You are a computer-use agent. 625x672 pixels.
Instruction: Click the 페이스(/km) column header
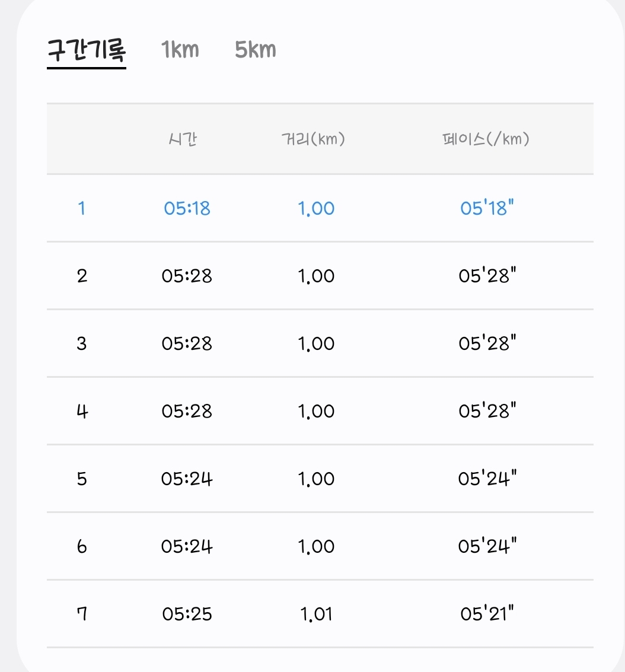pyautogui.click(x=486, y=139)
